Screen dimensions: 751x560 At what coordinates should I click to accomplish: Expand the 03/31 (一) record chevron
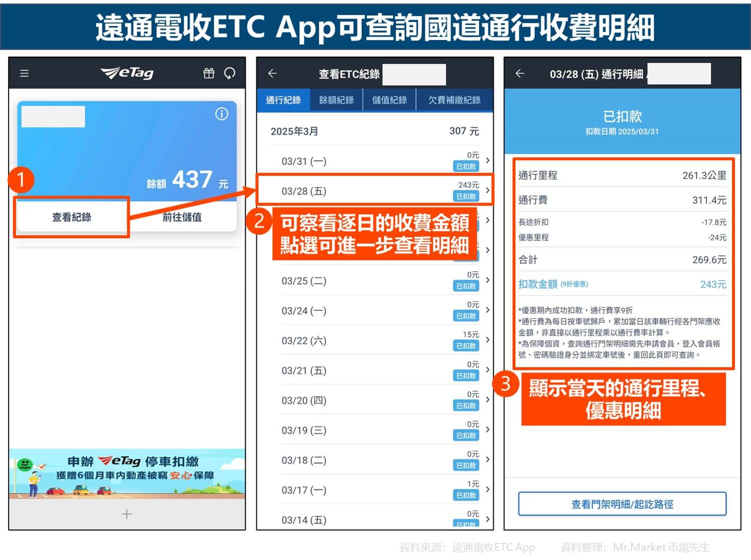(488, 161)
